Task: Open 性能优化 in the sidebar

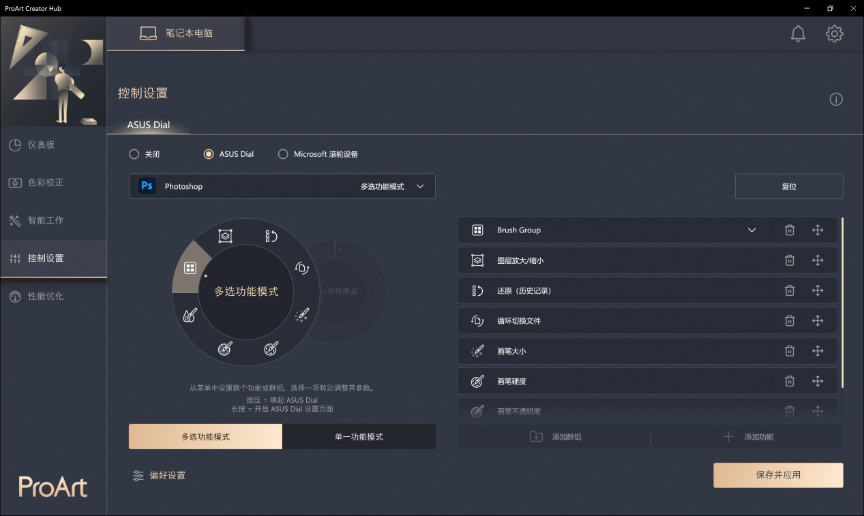Action: pos(53,296)
